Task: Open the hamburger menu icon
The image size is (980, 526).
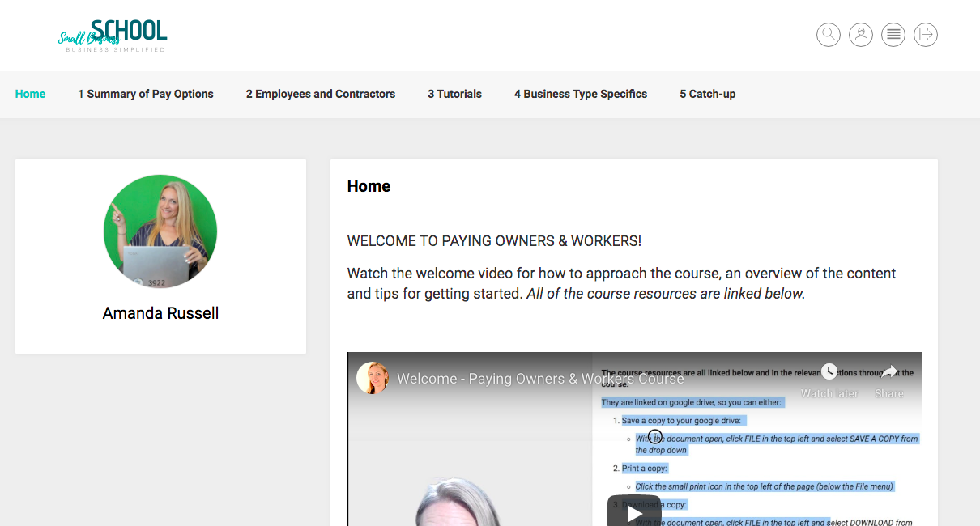Action: (x=893, y=35)
